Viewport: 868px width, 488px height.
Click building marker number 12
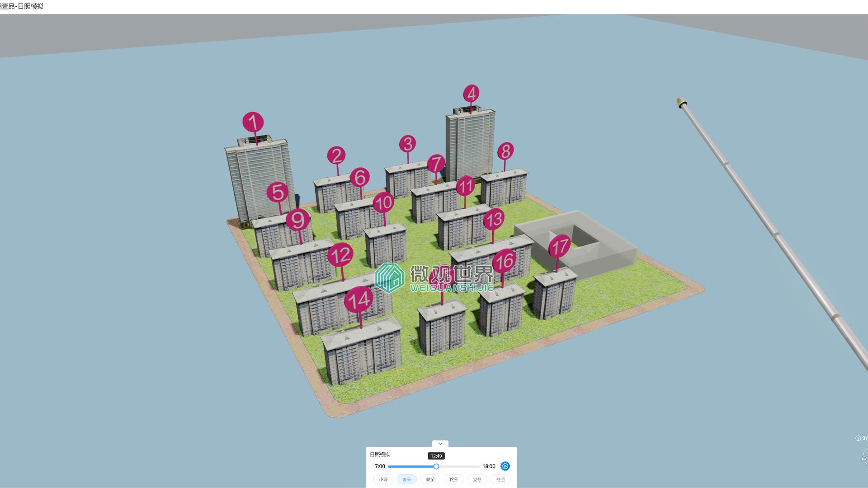pos(340,255)
